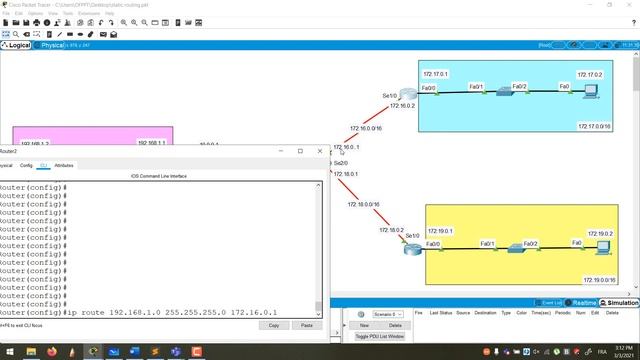640x360 pixels.
Task: Open the network information icon
Action: [47, 23]
